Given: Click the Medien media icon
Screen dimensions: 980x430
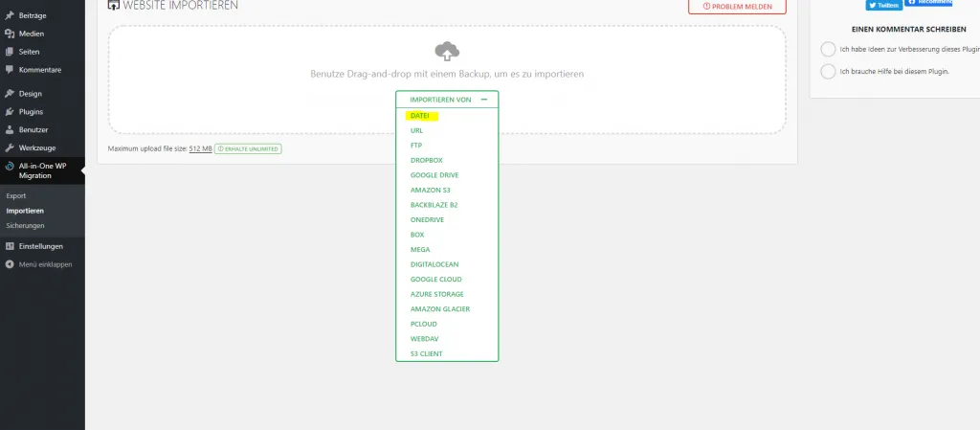Looking at the screenshot, I should pyautogui.click(x=10, y=34).
